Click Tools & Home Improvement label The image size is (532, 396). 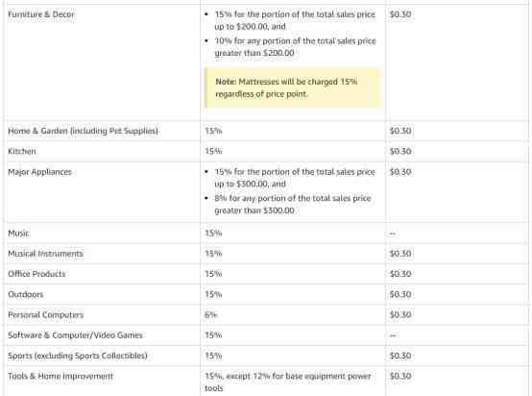[x=60, y=377]
